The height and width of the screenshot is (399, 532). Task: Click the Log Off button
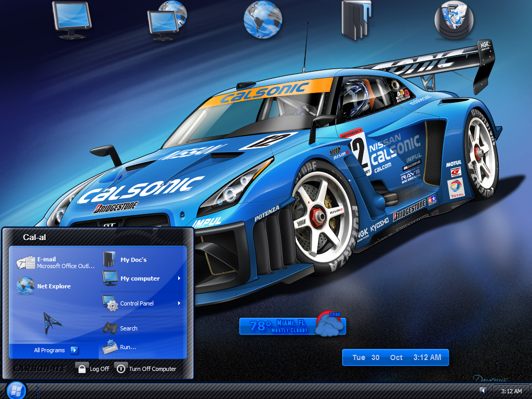pyautogui.click(x=92, y=368)
